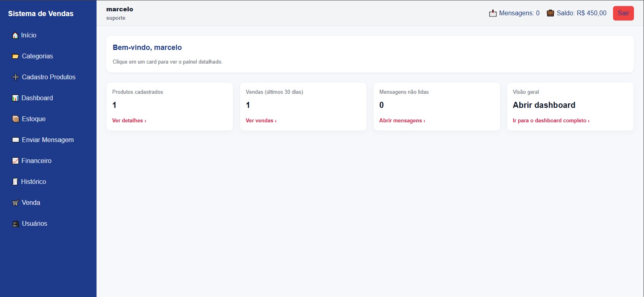Open Cadastro Produtos in the sidebar
The height and width of the screenshot is (297, 644).
pos(48,77)
